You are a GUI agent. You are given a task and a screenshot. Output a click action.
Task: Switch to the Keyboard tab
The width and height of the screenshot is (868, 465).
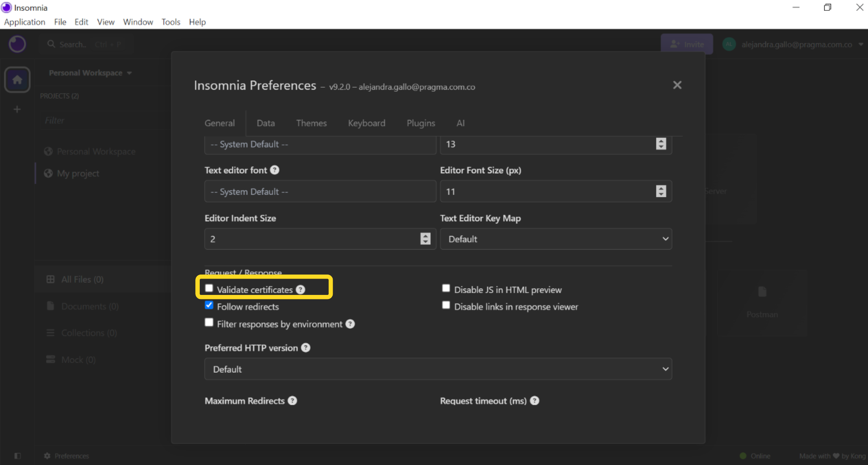point(367,123)
